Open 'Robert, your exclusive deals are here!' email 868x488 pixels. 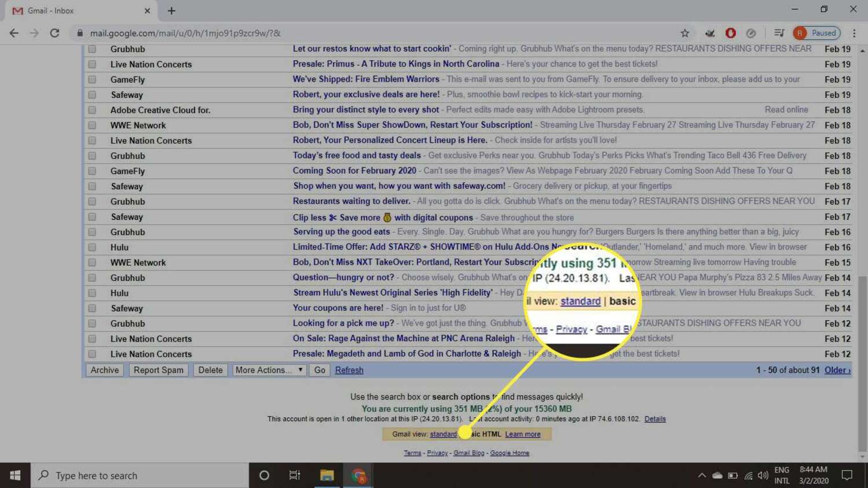[x=366, y=94]
